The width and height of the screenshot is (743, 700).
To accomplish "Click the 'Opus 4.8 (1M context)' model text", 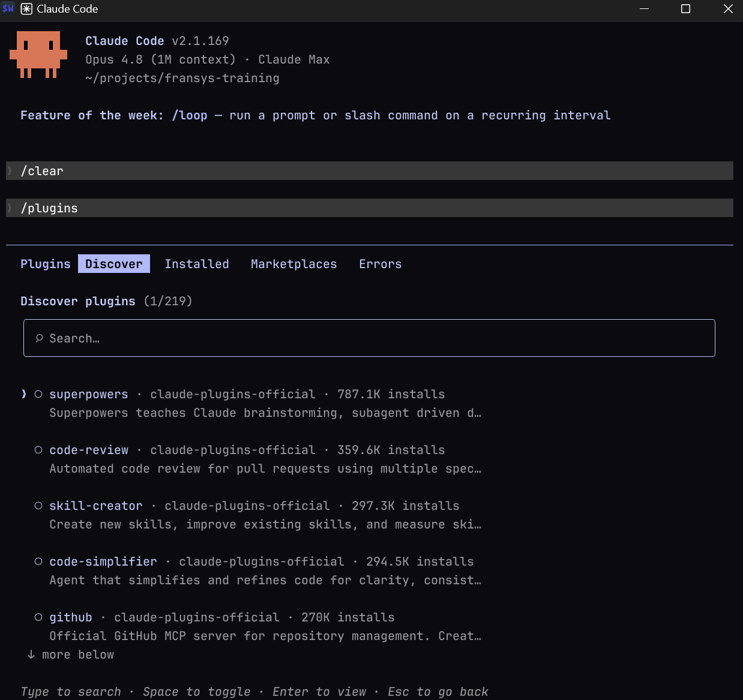I will click(x=161, y=59).
